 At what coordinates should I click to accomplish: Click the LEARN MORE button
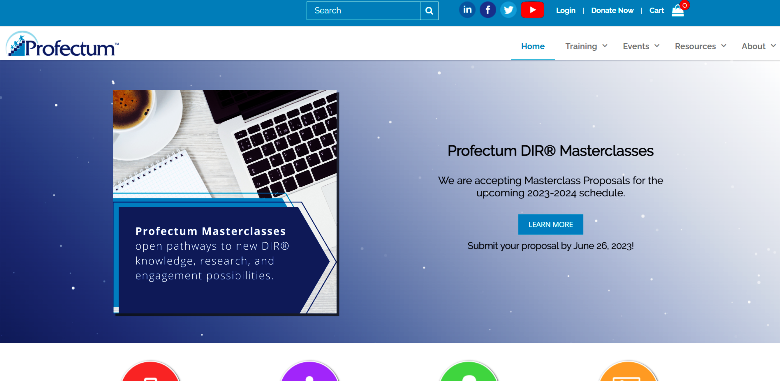point(550,224)
